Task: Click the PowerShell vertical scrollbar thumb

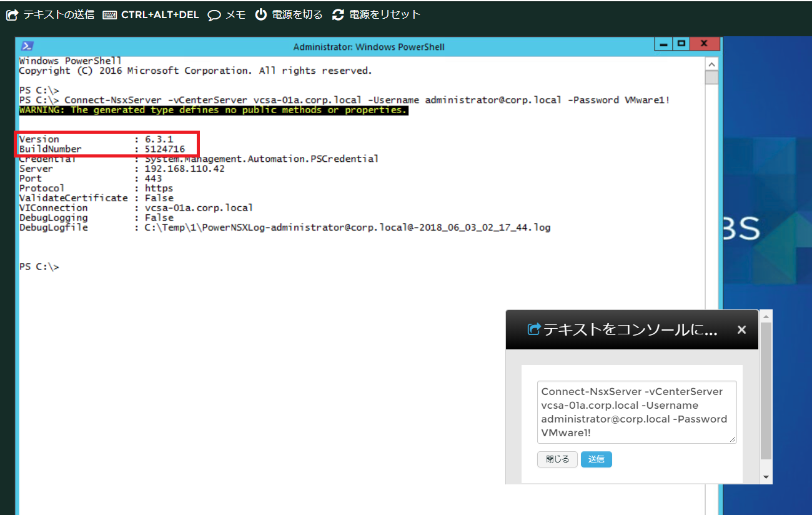Action: (x=711, y=77)
